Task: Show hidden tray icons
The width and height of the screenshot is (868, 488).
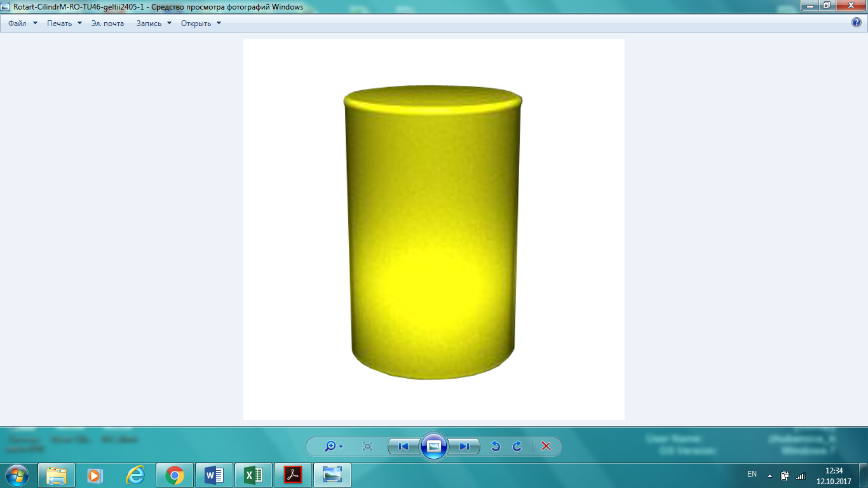Action: [770, 475]
